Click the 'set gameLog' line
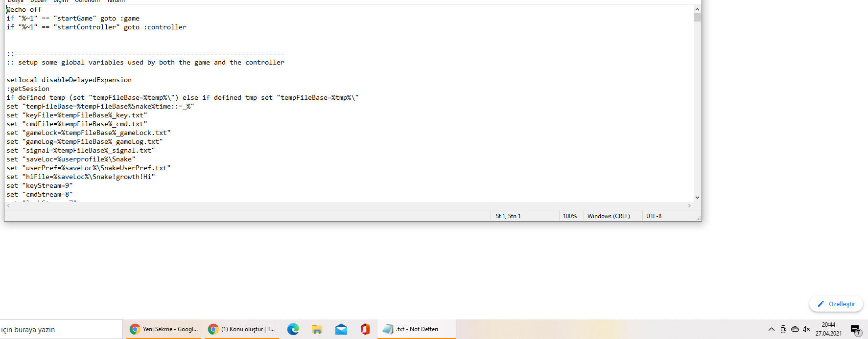 (x=85, y=141)
